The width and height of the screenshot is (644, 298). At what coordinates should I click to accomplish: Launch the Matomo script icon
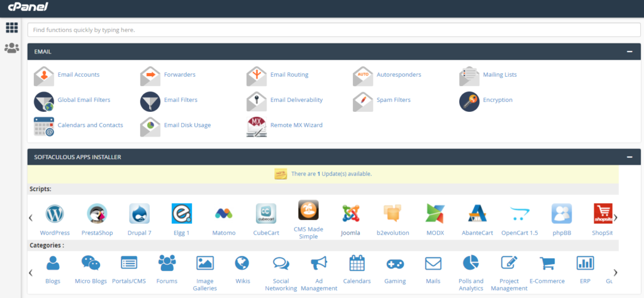(224, 214)
